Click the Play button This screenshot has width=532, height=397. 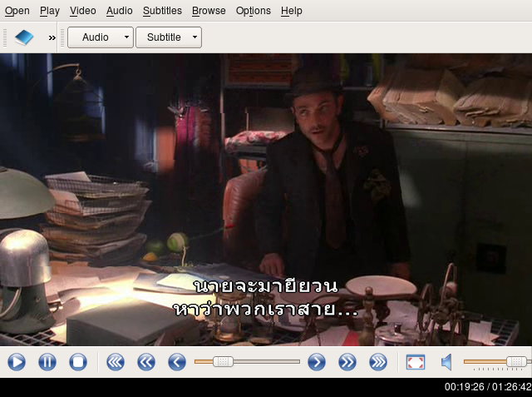click(17, 362)
